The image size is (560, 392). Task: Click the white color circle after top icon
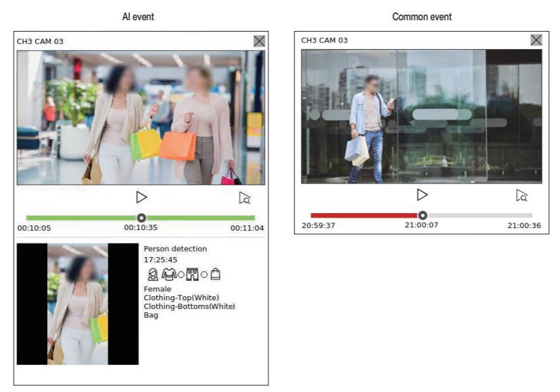(x=181, y=275)
